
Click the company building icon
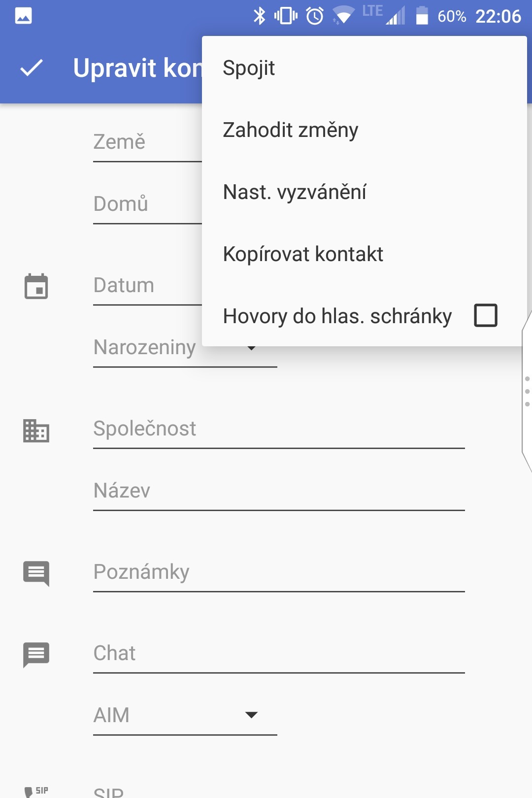[36, 431]
